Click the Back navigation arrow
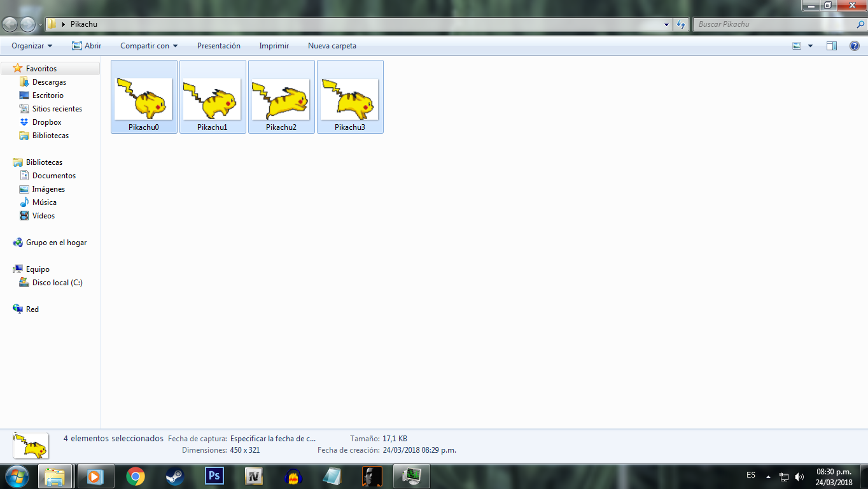The width and height of the screenshot is (868, 489). pyautogui.click(x=10, y=24)
